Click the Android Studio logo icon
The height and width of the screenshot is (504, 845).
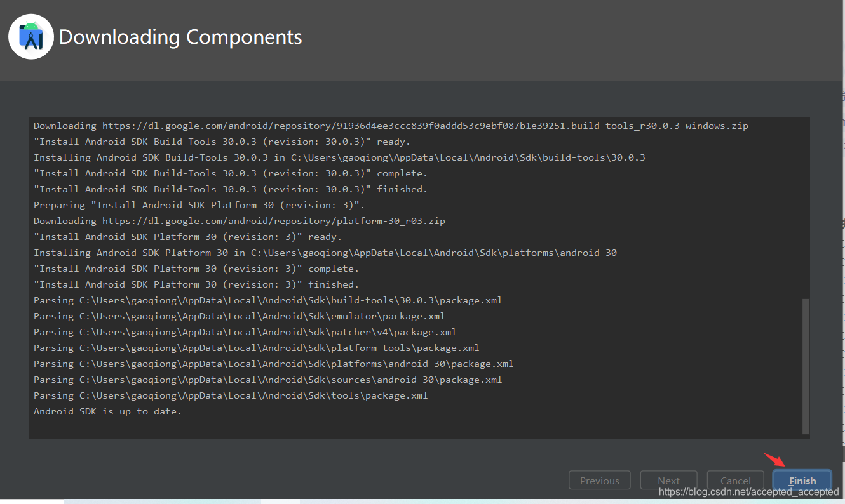(31, 37)
